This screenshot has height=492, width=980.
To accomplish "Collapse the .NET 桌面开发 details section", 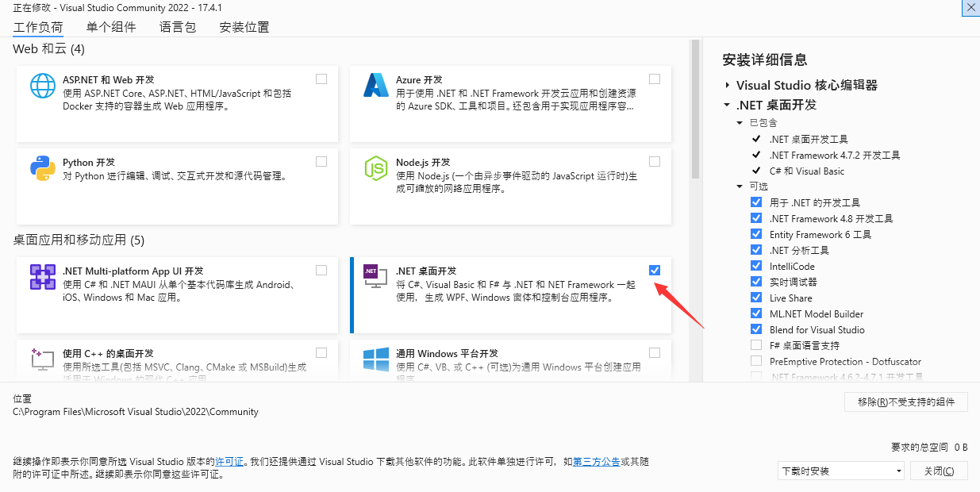I will click(x=727, y=105).
